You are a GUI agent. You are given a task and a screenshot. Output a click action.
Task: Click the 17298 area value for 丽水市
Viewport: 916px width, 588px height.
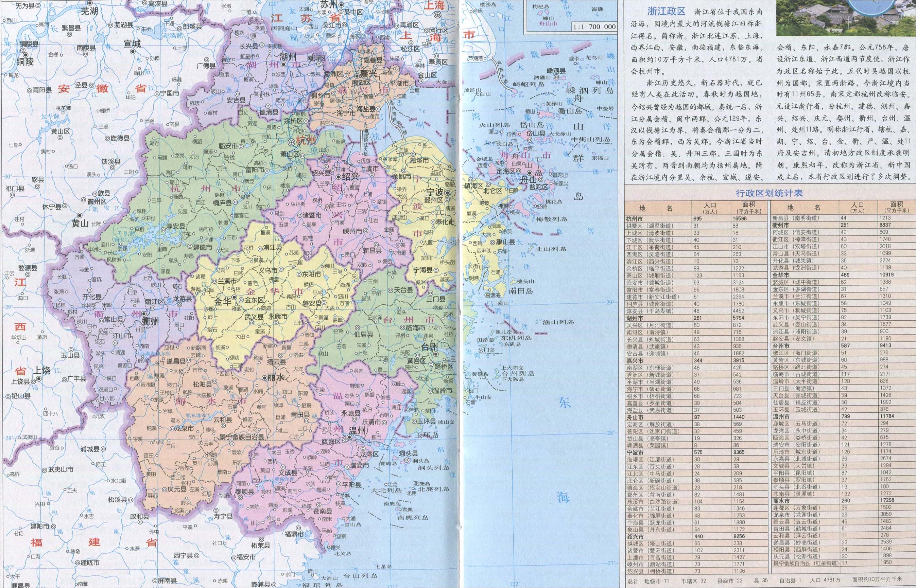click(x=886, y=500)
